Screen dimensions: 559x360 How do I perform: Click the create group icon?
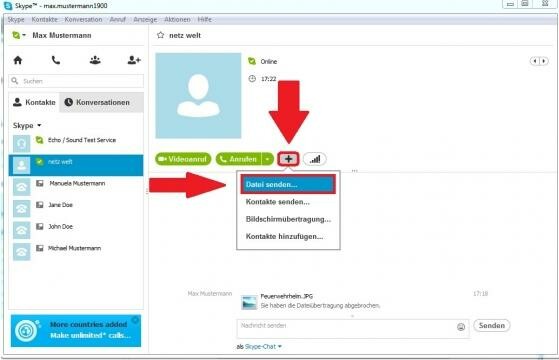(95, 60)
